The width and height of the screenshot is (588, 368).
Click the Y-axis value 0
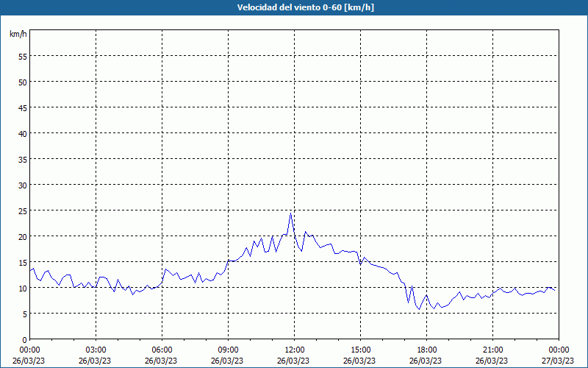coord(25,340)
